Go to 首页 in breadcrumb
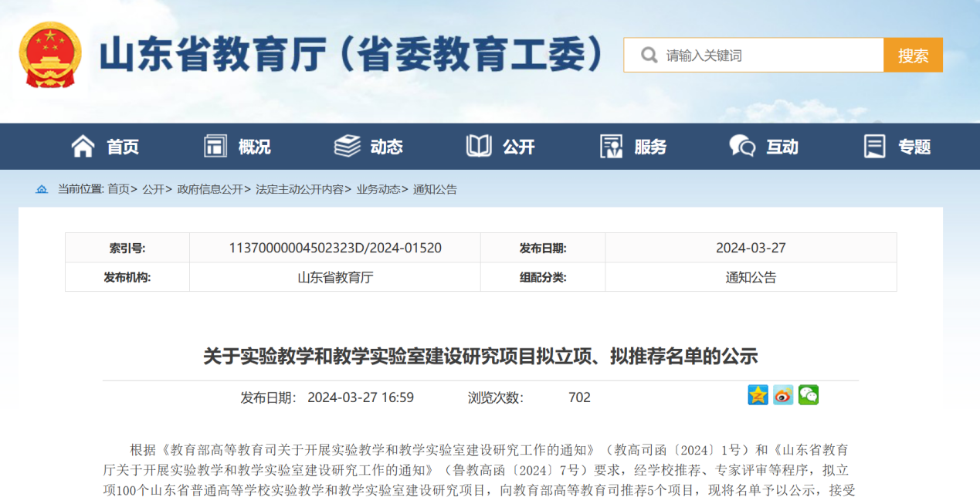Viewport: 980px width, 504px height. point(118,189)
